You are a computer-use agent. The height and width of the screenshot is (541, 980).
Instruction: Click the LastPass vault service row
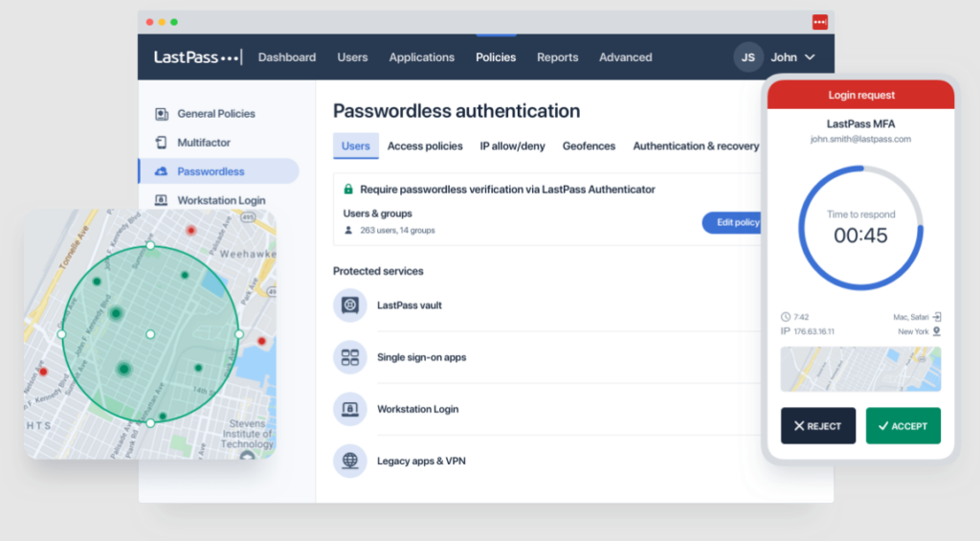coord(546,305)
